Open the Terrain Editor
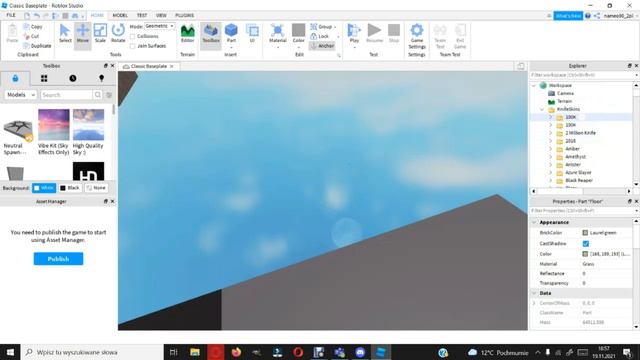The height and width of the screenshot is (360, 640). pyautogui.click(x=187, y=33)
